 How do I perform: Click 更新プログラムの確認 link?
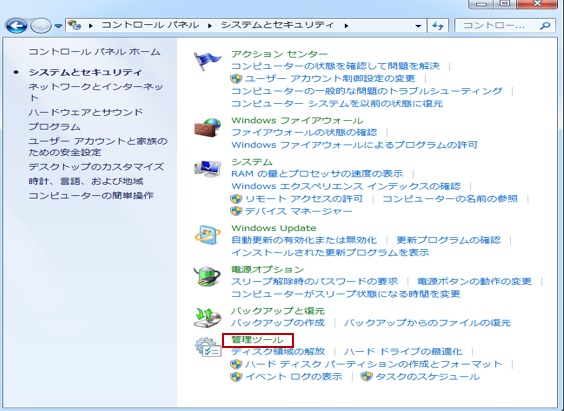pos(449,240)
